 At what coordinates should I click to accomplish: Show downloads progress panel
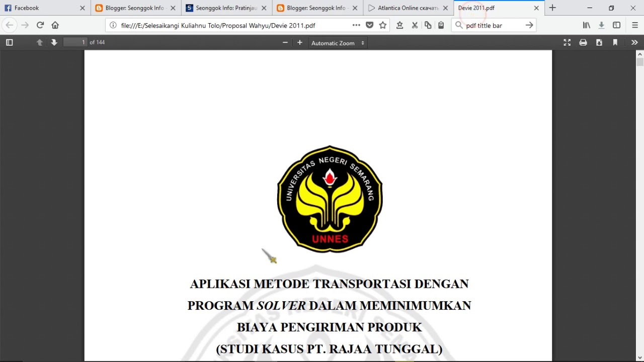point(601,25)
